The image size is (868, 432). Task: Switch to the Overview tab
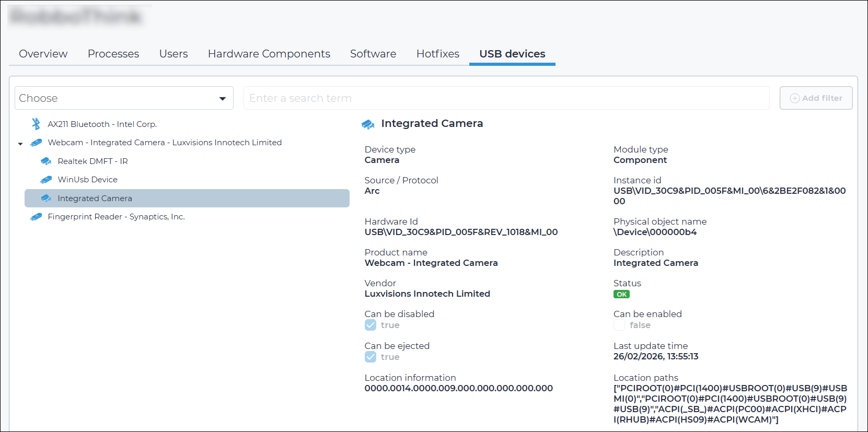pos(43,54)
